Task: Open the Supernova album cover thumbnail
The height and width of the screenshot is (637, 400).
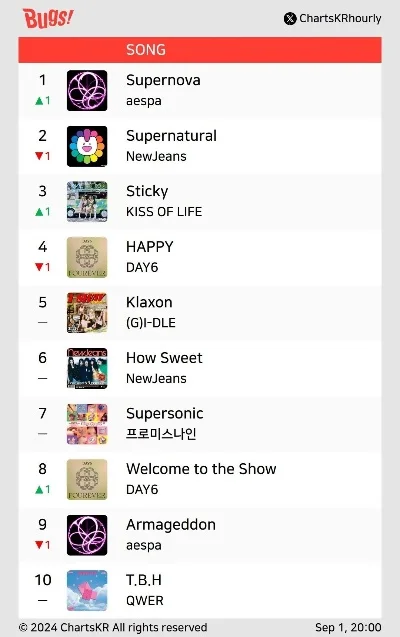Action: [x=87, y=91]
